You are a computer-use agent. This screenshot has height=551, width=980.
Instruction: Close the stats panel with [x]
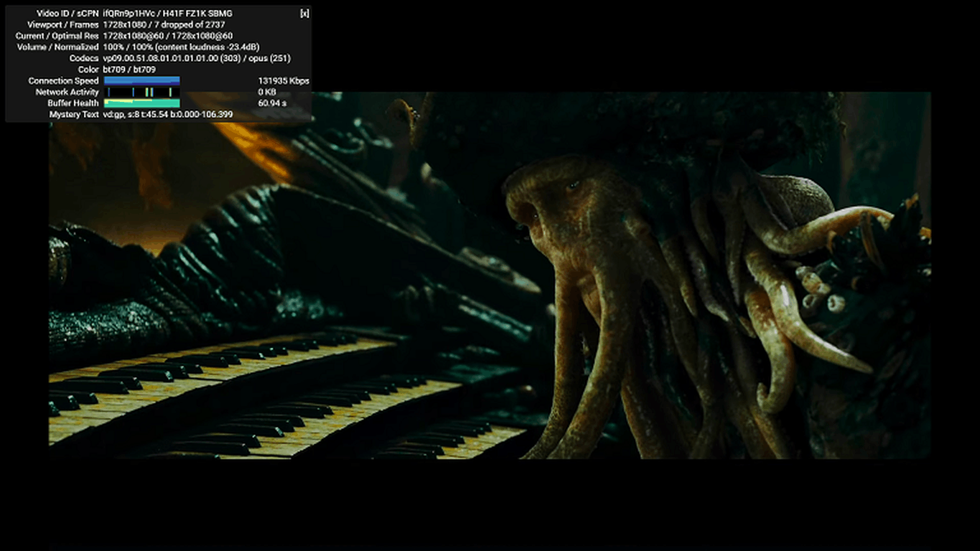pos(304,14)
